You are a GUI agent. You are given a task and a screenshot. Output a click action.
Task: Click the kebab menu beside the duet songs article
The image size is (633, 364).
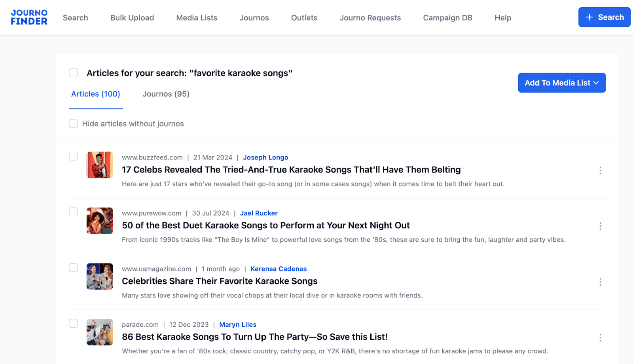point(600,226)
